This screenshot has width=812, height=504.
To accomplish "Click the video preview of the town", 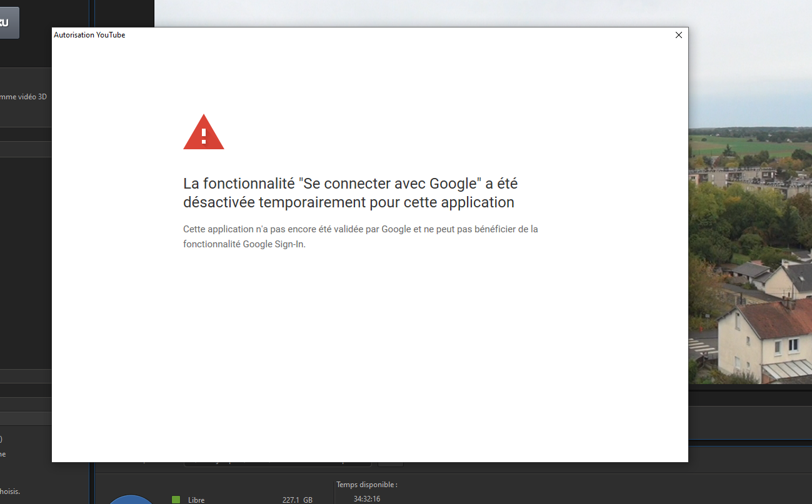I will (x=750, y=192).
